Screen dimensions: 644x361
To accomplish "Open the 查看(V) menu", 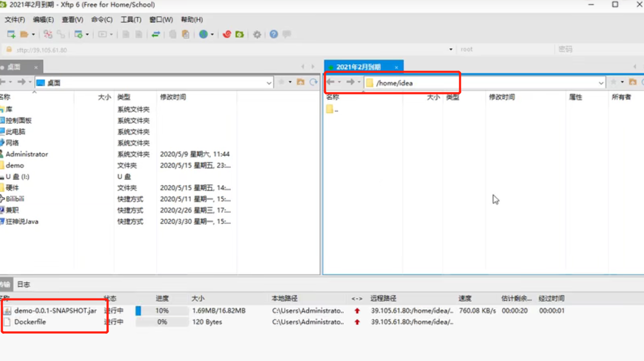I will click(72, 20).
